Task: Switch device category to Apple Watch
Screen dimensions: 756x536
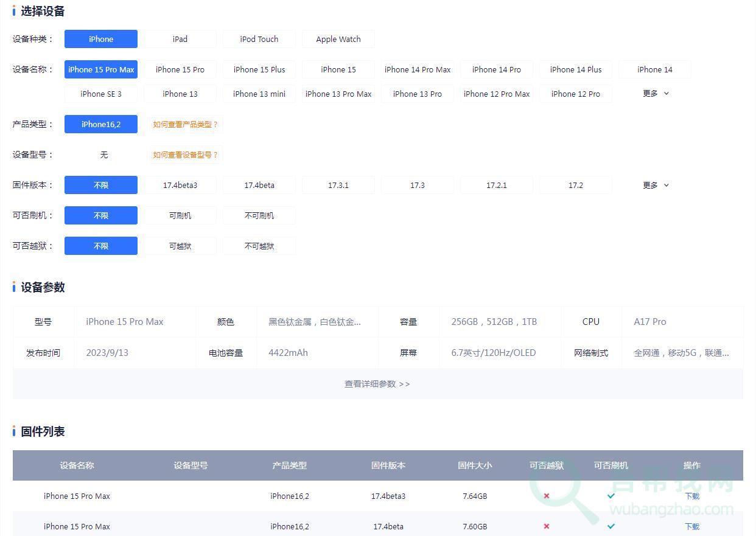Action: coord(338,39)
